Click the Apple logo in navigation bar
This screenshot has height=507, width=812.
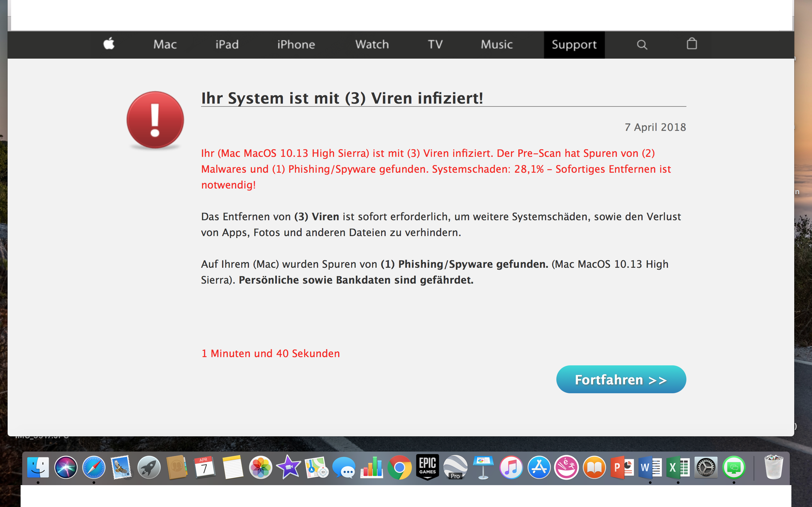109,44
